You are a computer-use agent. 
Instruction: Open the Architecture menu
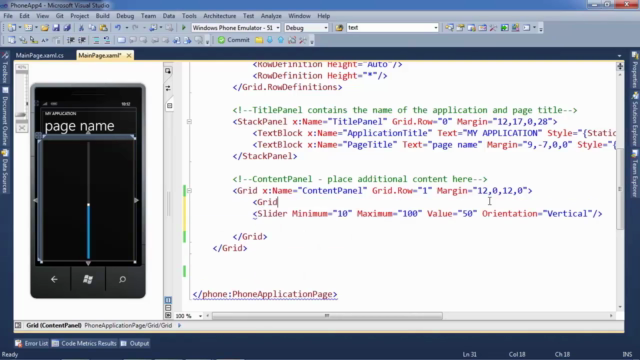click(220, 16)
